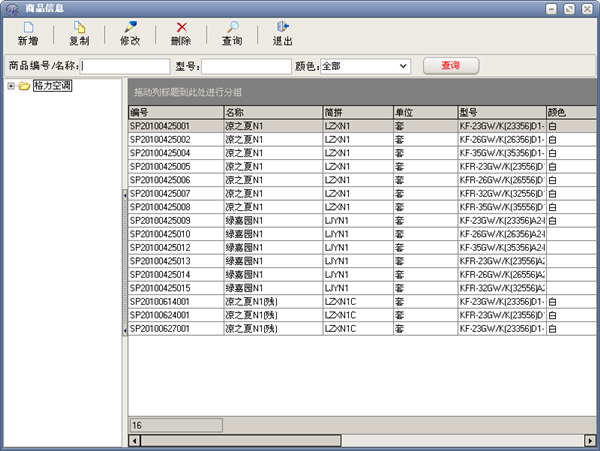Select row SP20100425009 绿嘉园N1
This screenshot has height=451, width=600.
pyautogui.click(x=175, y=220)
